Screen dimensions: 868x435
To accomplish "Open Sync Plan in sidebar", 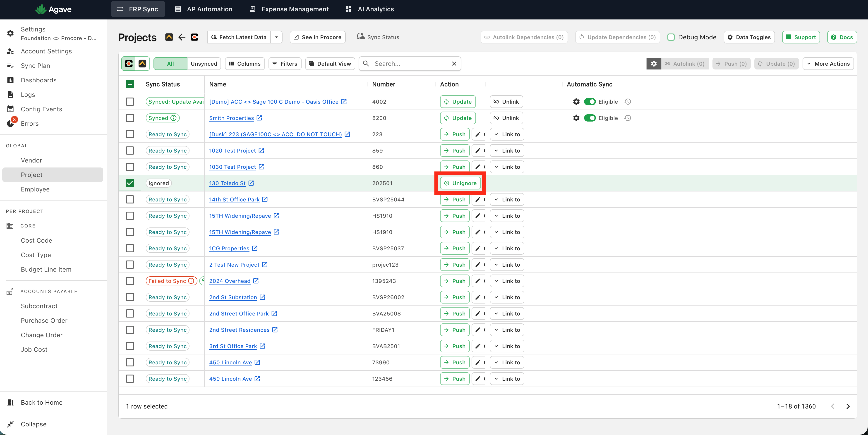I will pyautogui.click(x=35, y=66).
